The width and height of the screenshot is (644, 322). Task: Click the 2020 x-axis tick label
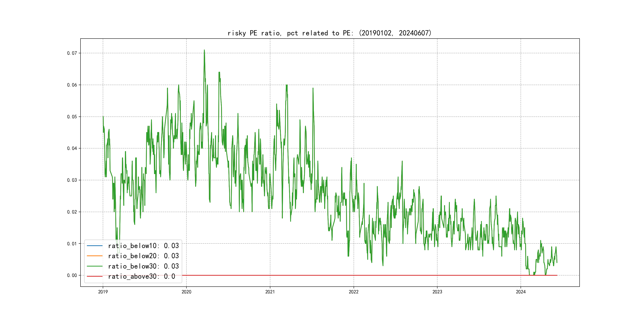pos(186,292)
